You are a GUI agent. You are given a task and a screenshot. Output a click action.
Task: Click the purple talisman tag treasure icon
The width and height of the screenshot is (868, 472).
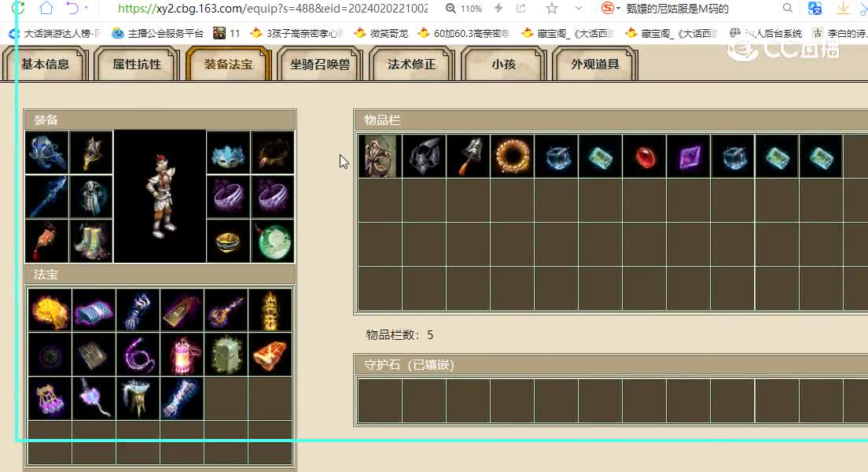click(x=182, y=310)
